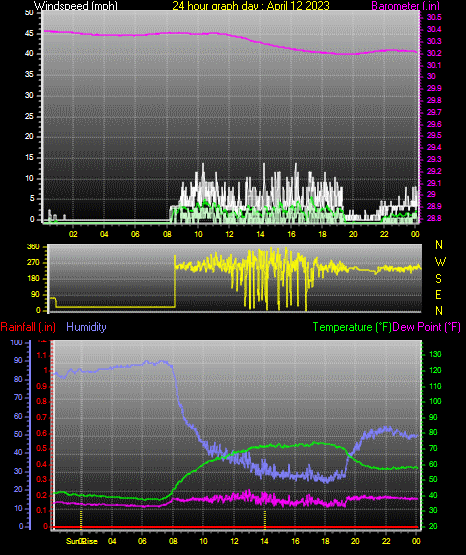
Task: Click the 'Barometer (.in)' axis title
Action: pyautogui.click(x=405, y=6)
